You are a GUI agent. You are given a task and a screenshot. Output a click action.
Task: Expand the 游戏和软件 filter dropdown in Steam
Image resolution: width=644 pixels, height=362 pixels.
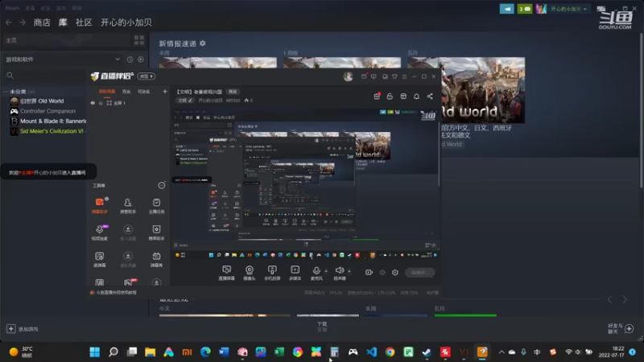point(118,60)
